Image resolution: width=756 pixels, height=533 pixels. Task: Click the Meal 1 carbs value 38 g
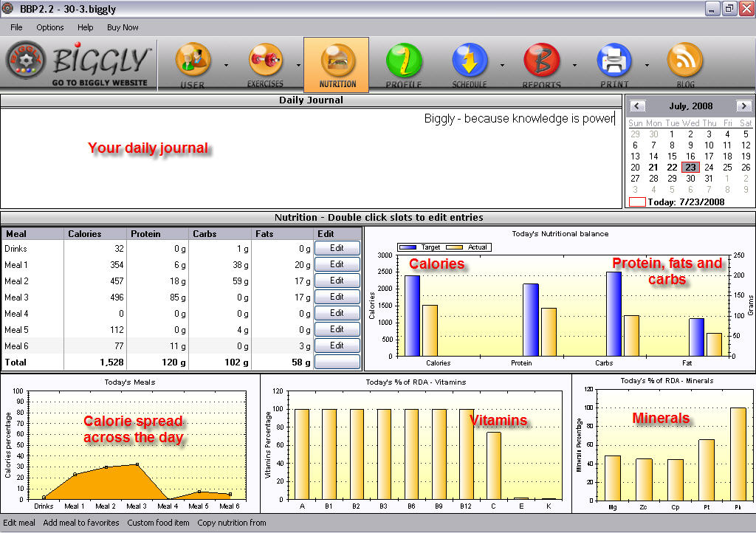240,264
